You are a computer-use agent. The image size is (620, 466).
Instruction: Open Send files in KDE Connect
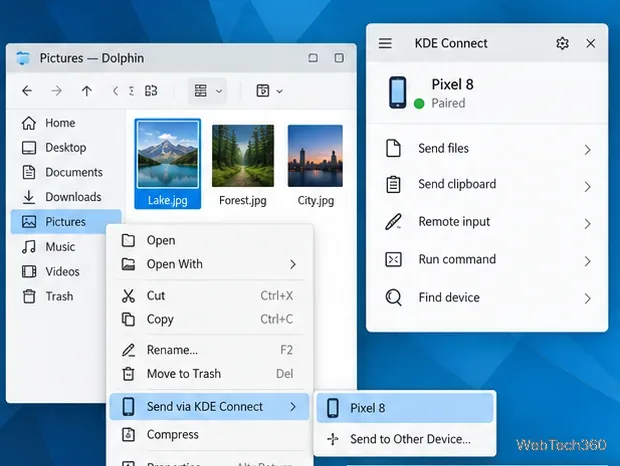click(x=487, y=149)
